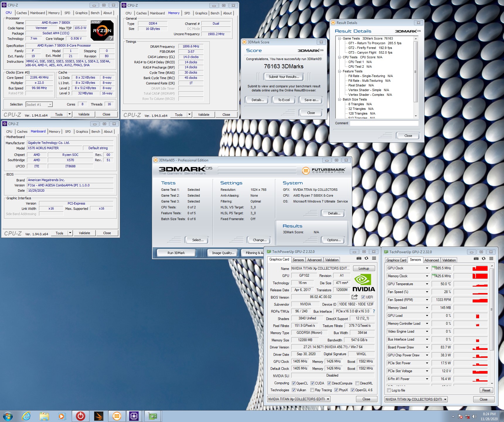Click Submit Your Results button
The height and width of the screenshot is (422, 504).
tap(284, 77)
